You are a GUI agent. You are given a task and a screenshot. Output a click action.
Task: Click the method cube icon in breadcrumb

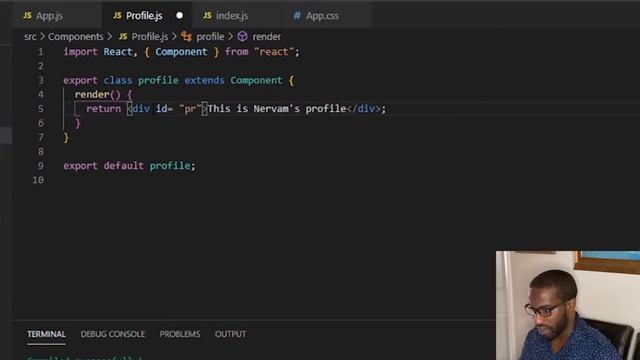pyautogui.click(x=242, y=37)
